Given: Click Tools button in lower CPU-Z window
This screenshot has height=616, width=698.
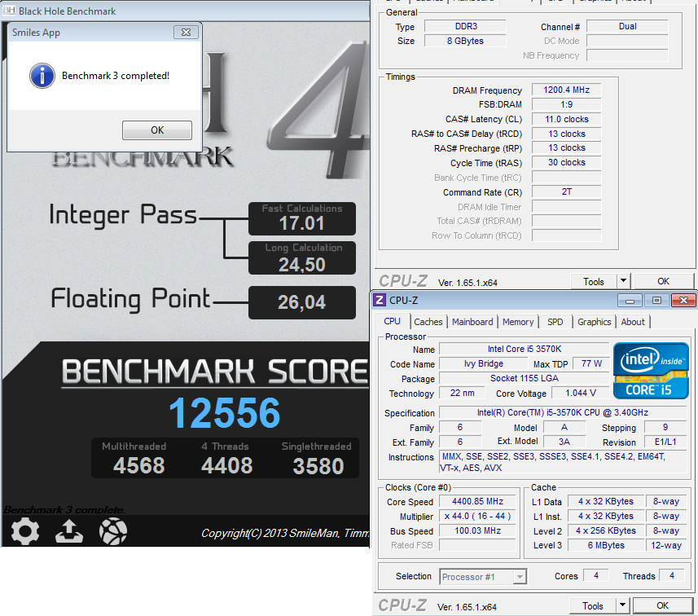Looking at the screenshot, I should [593, 606].
